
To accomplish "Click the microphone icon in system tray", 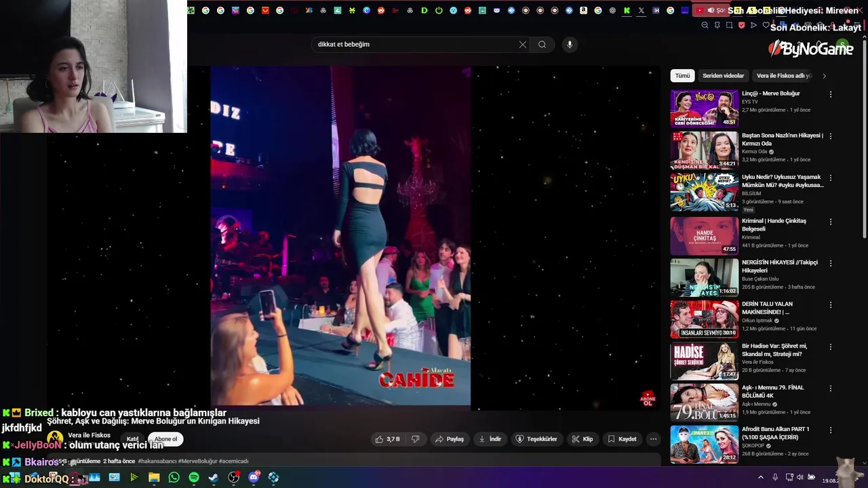I will pyautogui.click(x=775, y=478).
